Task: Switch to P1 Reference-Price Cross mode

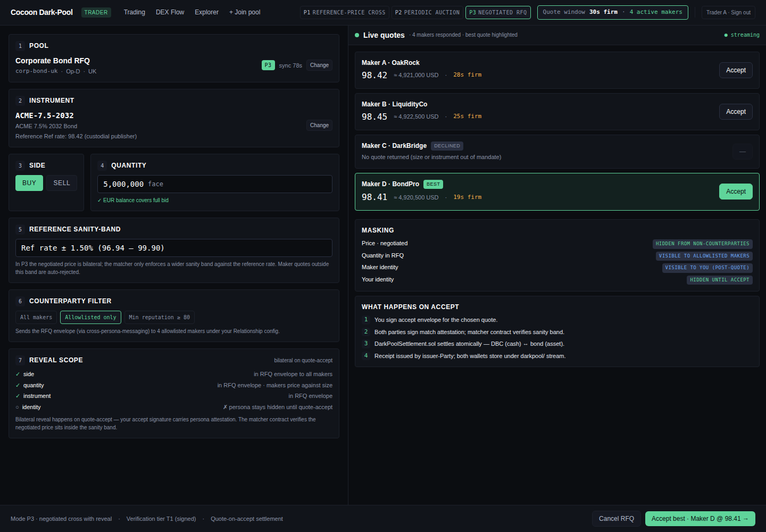Action: pos(344,12)
